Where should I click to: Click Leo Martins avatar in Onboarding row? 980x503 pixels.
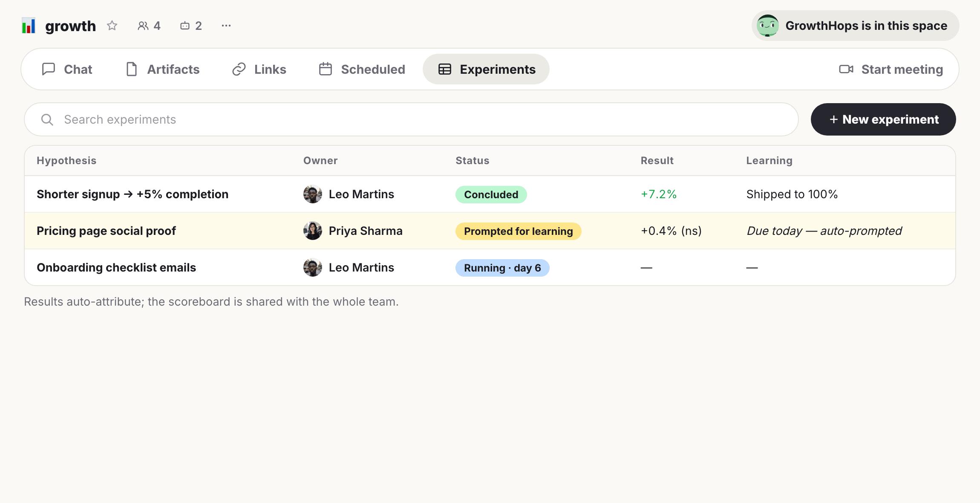click(313, 268)
